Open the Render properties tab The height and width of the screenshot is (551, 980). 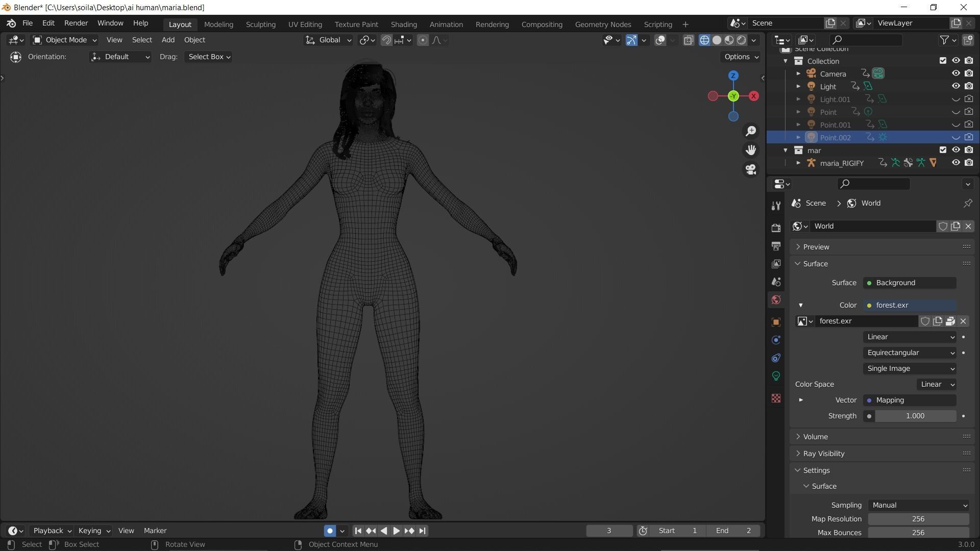(x=776, y=228)
